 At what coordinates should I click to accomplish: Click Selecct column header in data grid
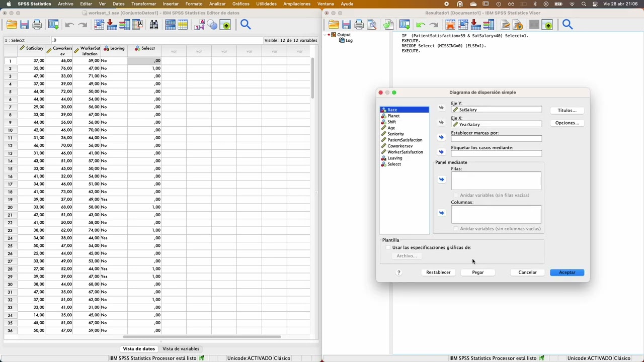pos(144,51)
